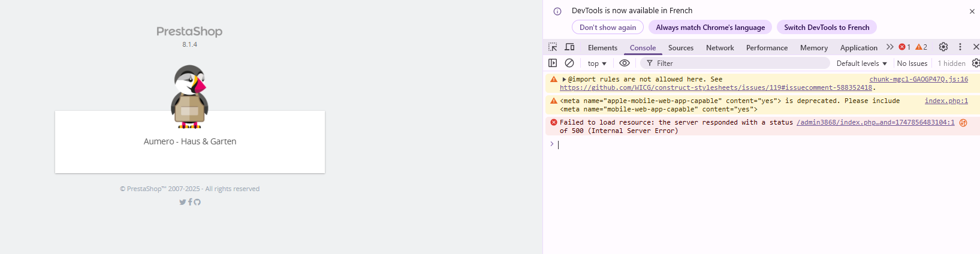This screenshot has width=980, height=254.
Task: Go to the Performance tab
Action: [767, 47]
